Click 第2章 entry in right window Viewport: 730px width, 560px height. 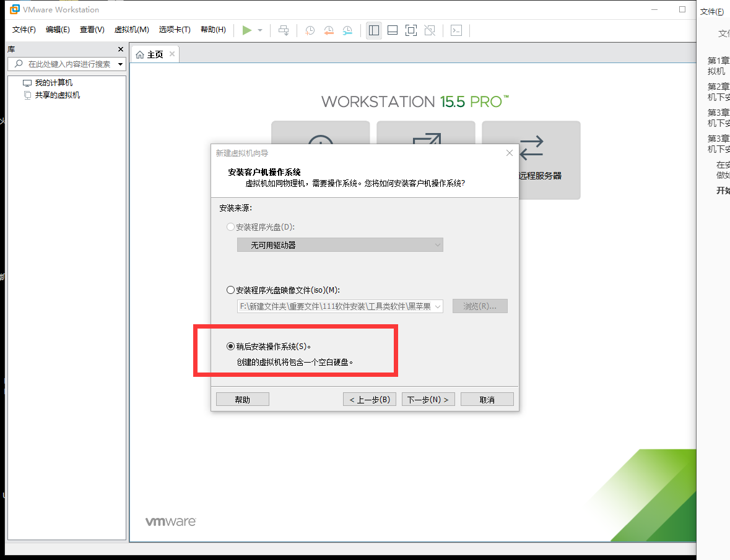(x=718, y=92)
